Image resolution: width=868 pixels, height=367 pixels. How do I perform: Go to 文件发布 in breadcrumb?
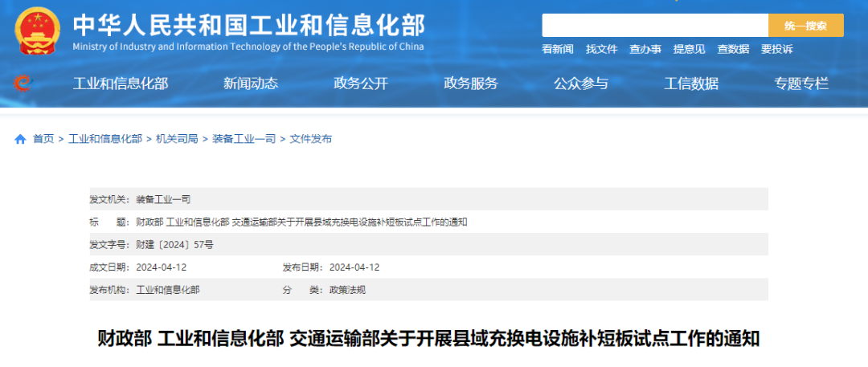[x=311, y=140]
